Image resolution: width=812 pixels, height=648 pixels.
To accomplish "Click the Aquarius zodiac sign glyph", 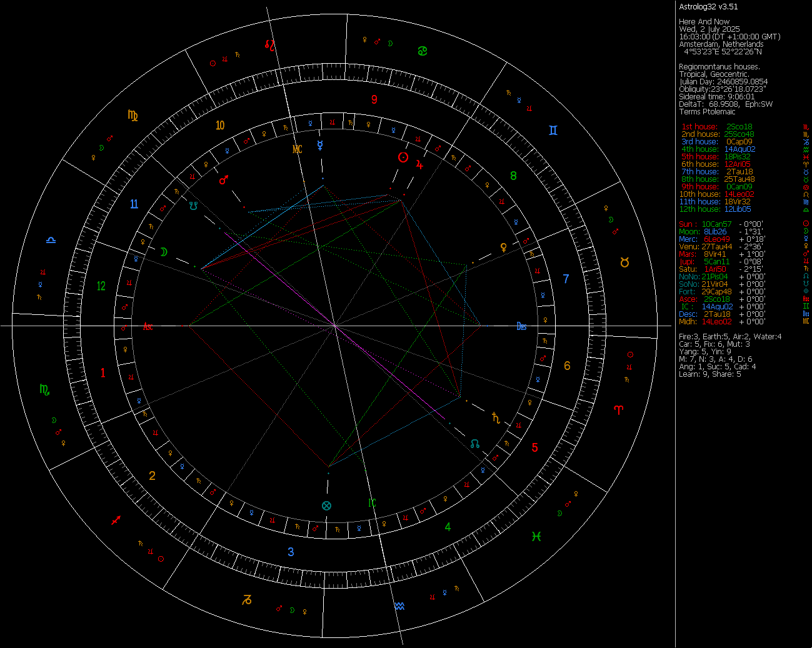I will (400, 606).
